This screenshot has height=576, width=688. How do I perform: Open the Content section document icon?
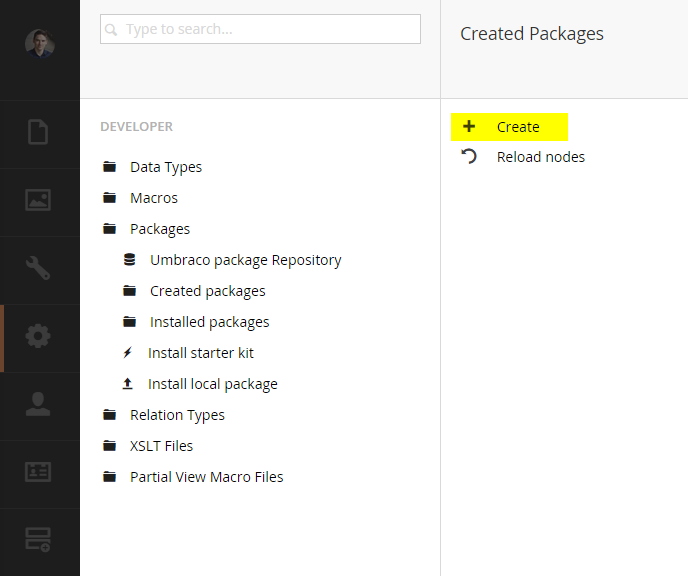38,132
